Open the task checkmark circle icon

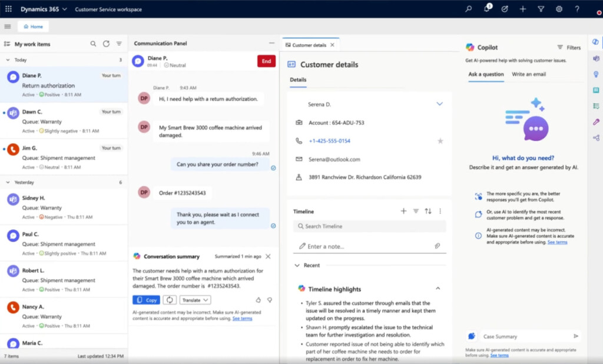[505, 9]
